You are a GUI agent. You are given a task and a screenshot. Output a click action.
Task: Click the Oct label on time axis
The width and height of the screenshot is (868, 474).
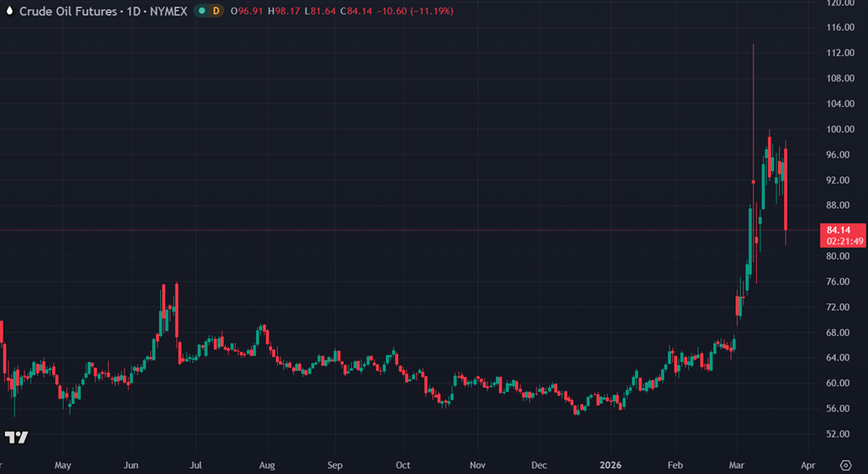point(403,465)
